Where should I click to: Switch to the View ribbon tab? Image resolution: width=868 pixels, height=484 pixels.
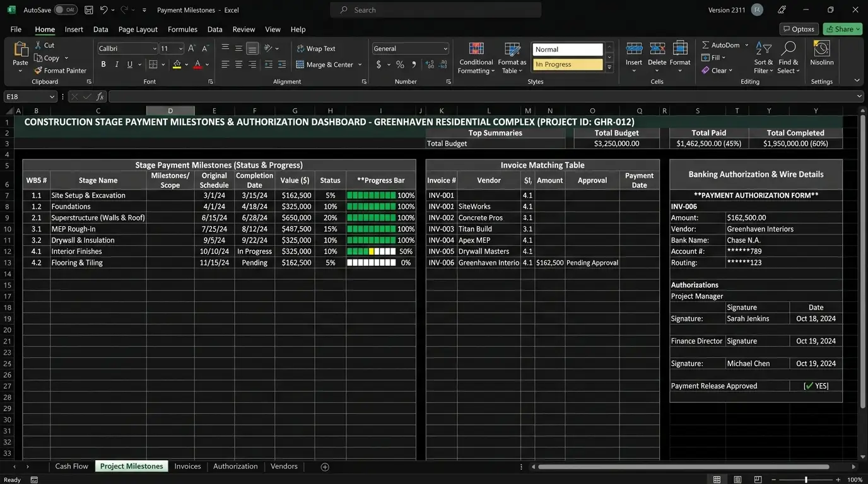point(273,29)
